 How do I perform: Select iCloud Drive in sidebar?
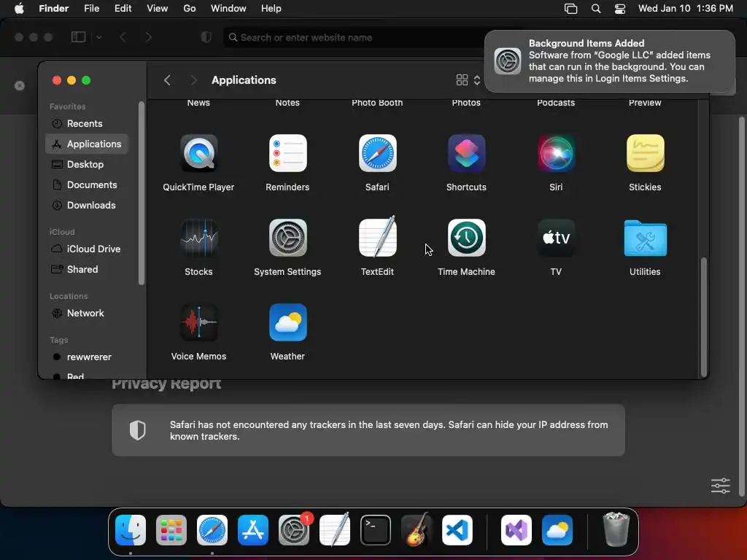[87, 249]
